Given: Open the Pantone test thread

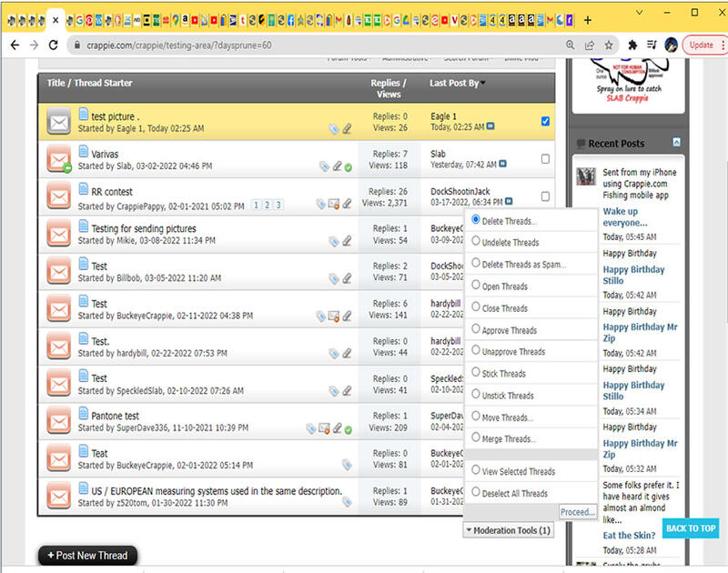Looking at the screenshot, I should pyautogui.click(x=116, y=416).
